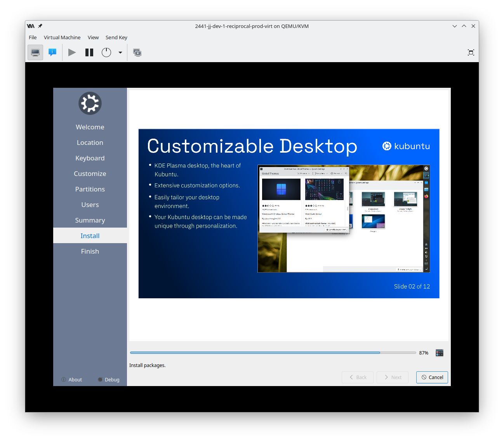504x442 pixels.
Task: Click the 'Slide 02 of 12' label
Action: click(x=412, y=286)
